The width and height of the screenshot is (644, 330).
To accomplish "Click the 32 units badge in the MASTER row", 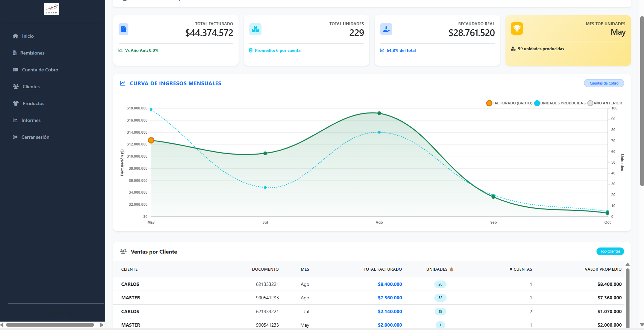I will pyautogui.click(x=440, y=298).
